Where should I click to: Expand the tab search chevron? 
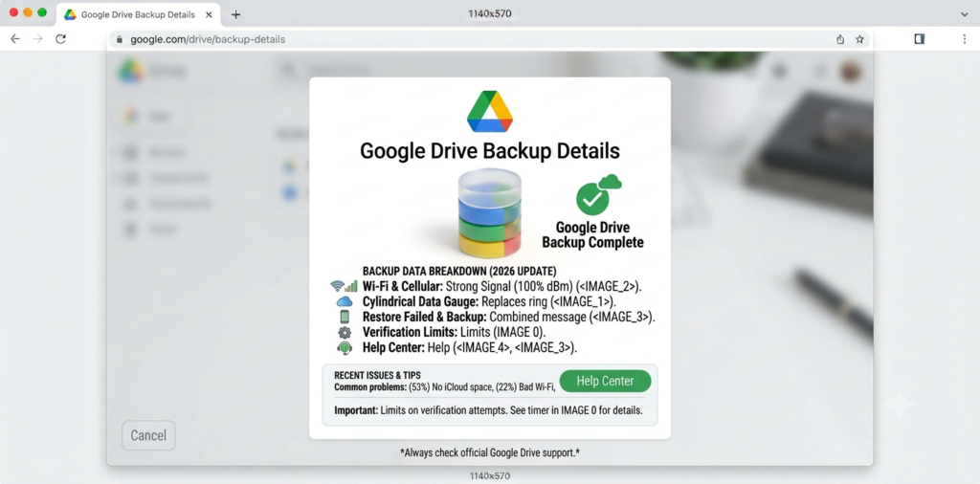tap(964, 14)
